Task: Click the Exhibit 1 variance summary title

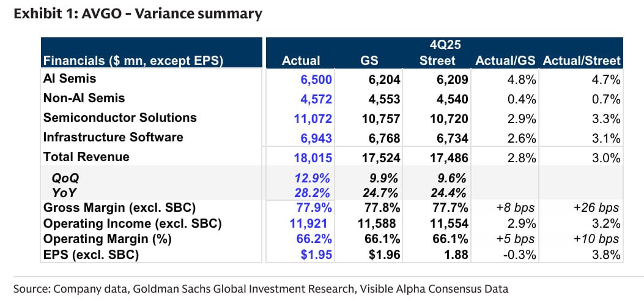Action: (138, 13)
